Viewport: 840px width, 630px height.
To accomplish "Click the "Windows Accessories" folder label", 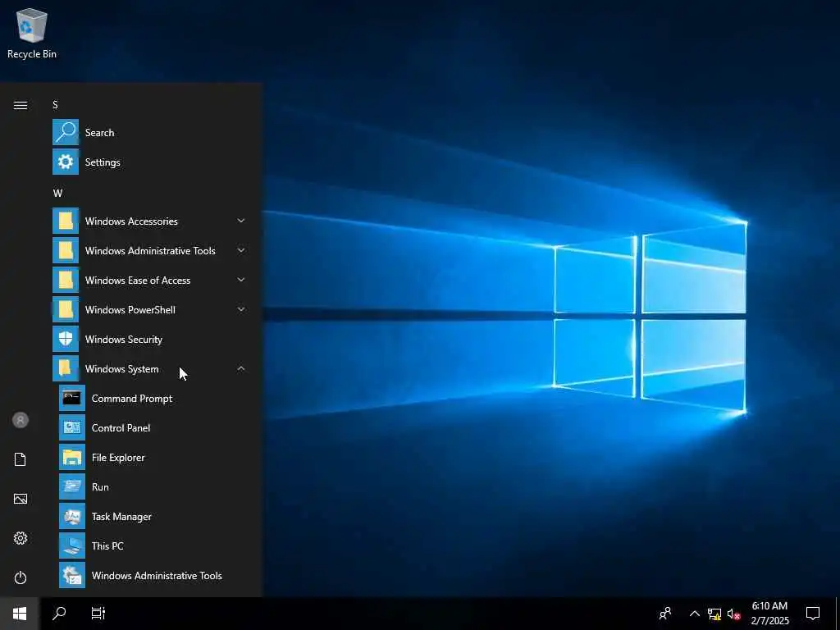I will [131, 221].
